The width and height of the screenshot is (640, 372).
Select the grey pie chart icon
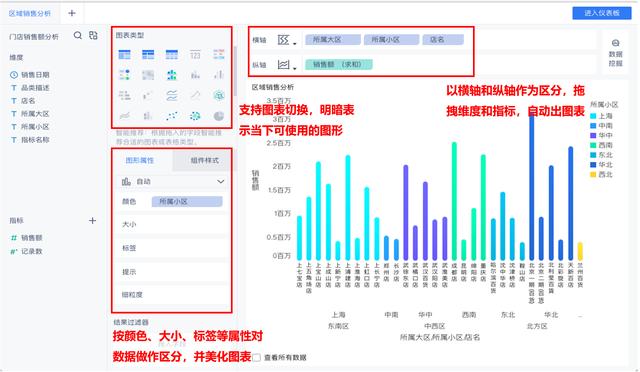point(219,116)
